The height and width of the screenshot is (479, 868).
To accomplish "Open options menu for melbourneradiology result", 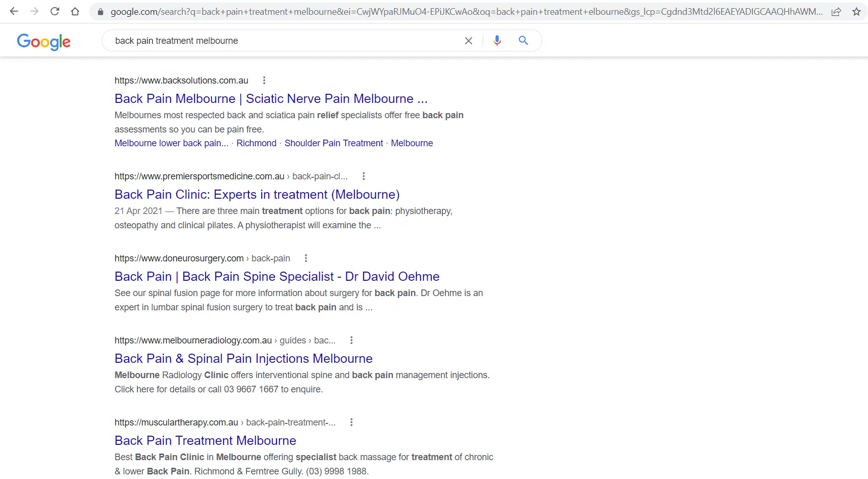I will 351,340.
